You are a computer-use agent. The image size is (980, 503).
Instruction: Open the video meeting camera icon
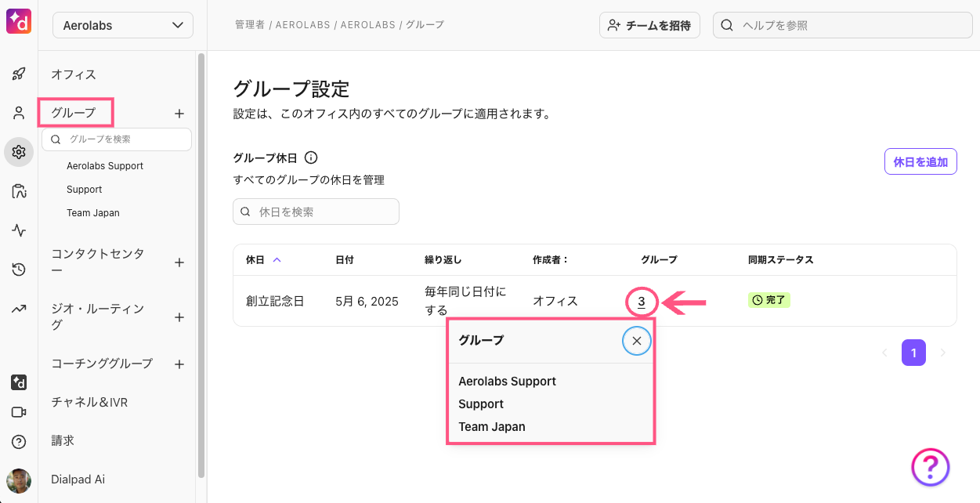19,412
